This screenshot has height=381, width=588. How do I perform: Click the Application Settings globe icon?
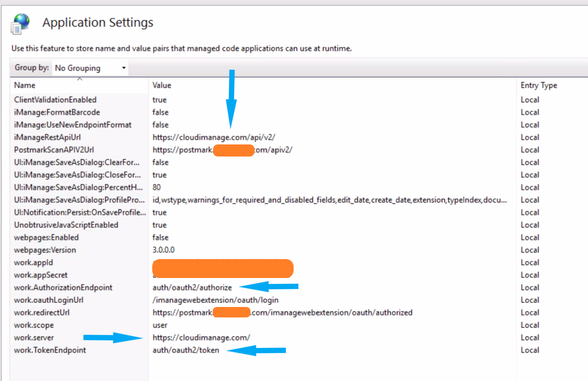[21, 24]
